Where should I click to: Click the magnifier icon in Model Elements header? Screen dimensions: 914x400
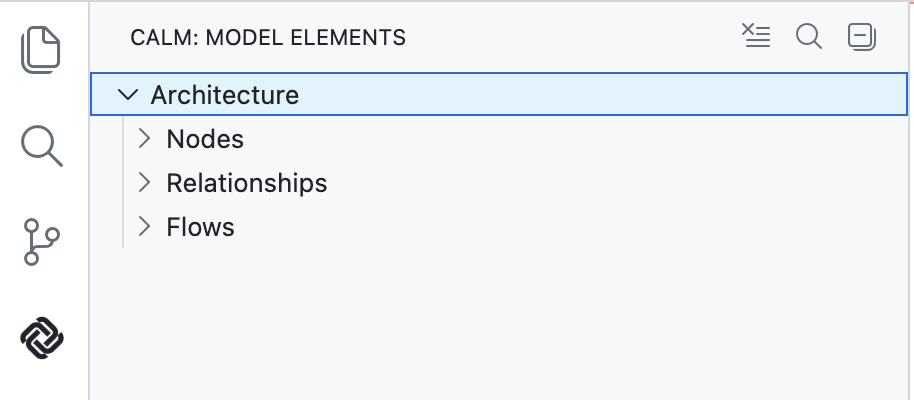809,37
